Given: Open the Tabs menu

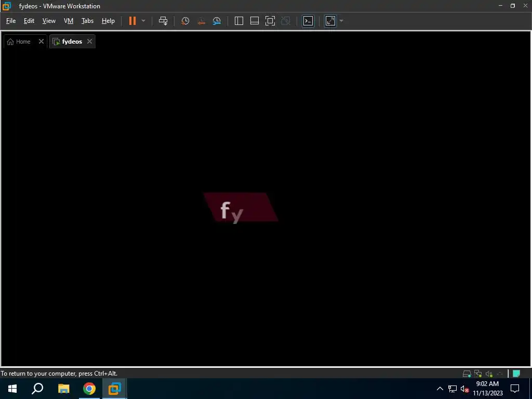Looking at the screenshot, I should [87, 21].
